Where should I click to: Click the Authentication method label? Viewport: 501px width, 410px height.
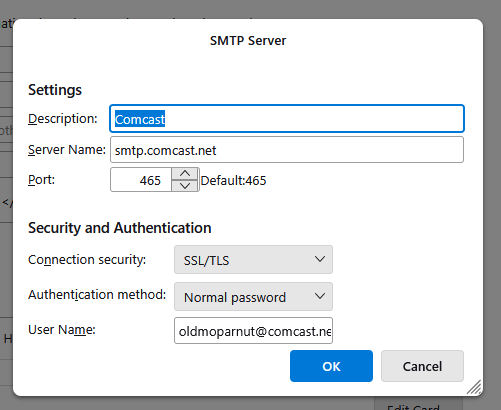(97, 295)
